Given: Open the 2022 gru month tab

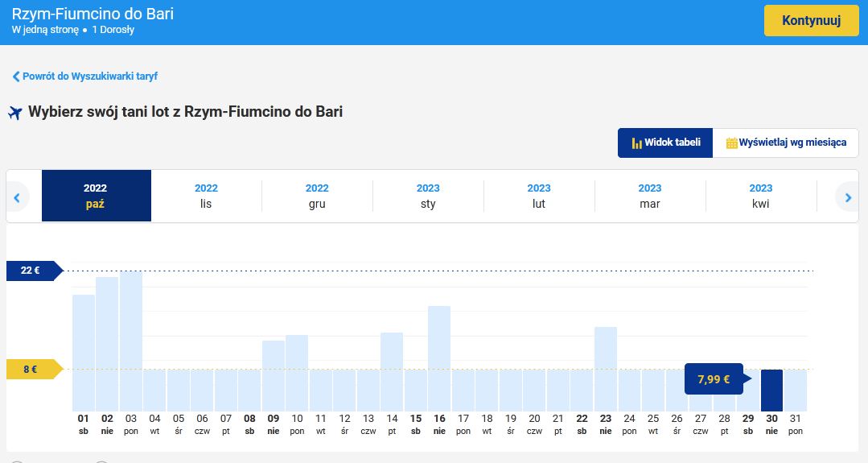Looking at the screenshot, I should point(317,196).
